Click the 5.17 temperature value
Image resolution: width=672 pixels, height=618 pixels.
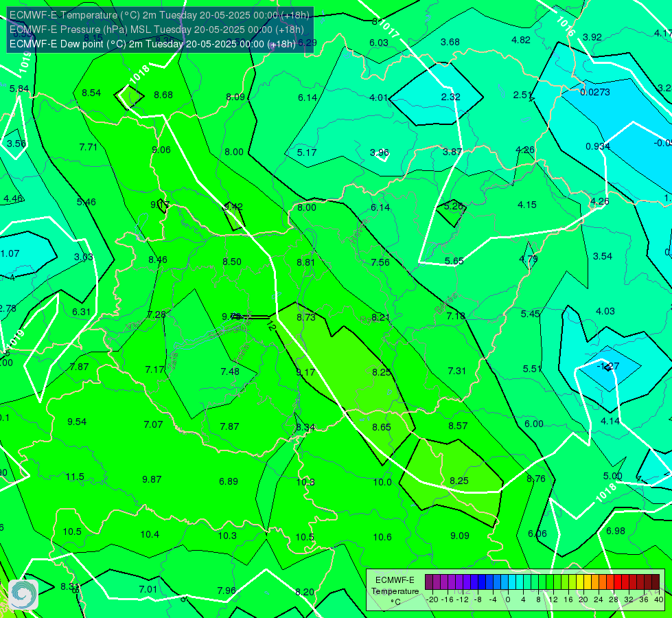click(307, 152)
